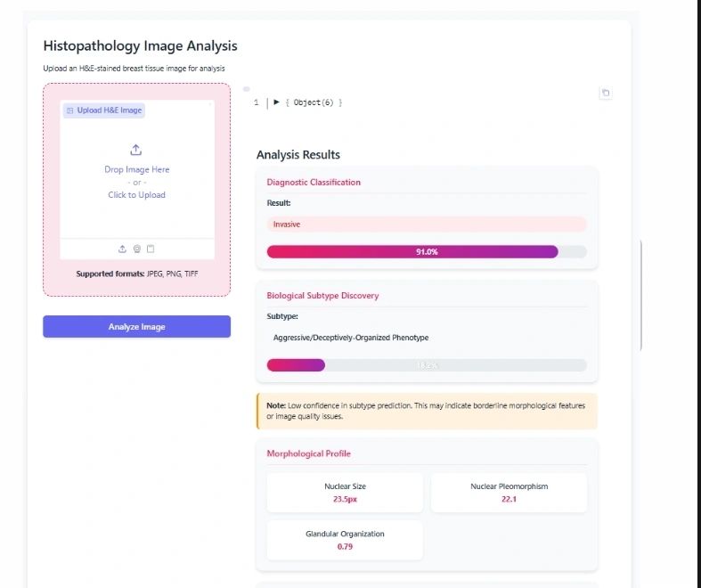This screenshot has height=588, width=701.
Task: Click the Nuclear Pleomorphism 22.1 card
Action: click(x=509, y=493)
